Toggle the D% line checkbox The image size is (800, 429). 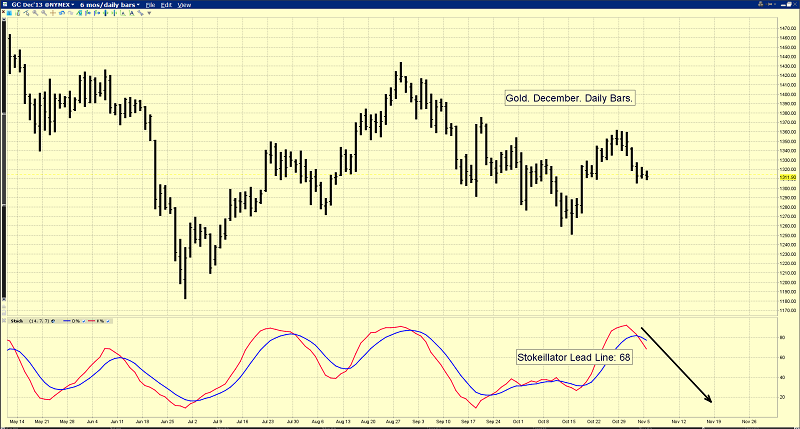pos(84,321)
